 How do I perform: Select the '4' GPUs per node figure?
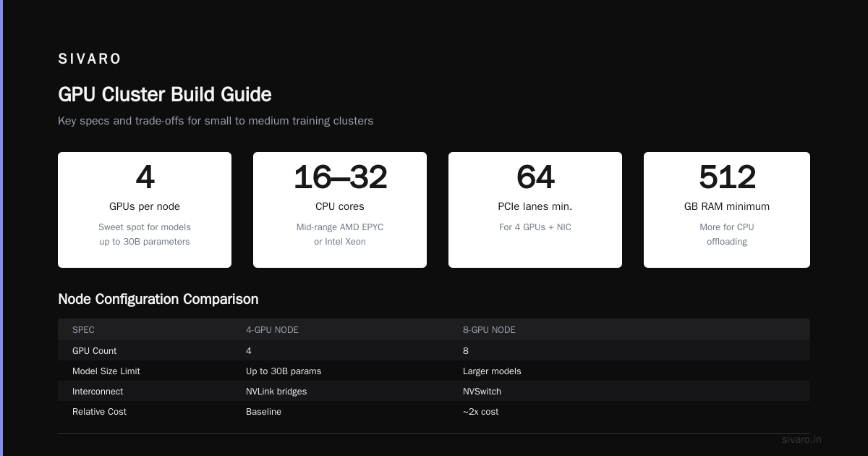(145, 177)
